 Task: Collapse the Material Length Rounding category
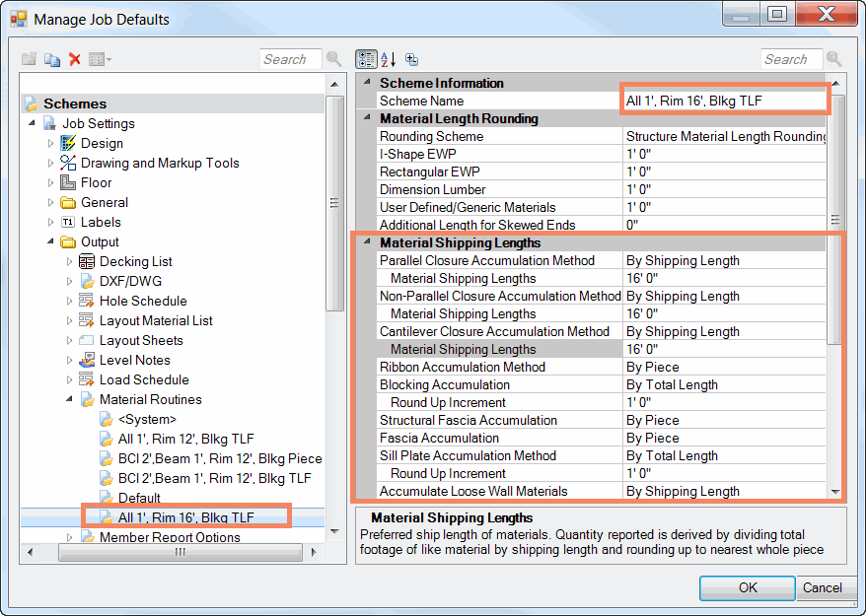[367, 117]
